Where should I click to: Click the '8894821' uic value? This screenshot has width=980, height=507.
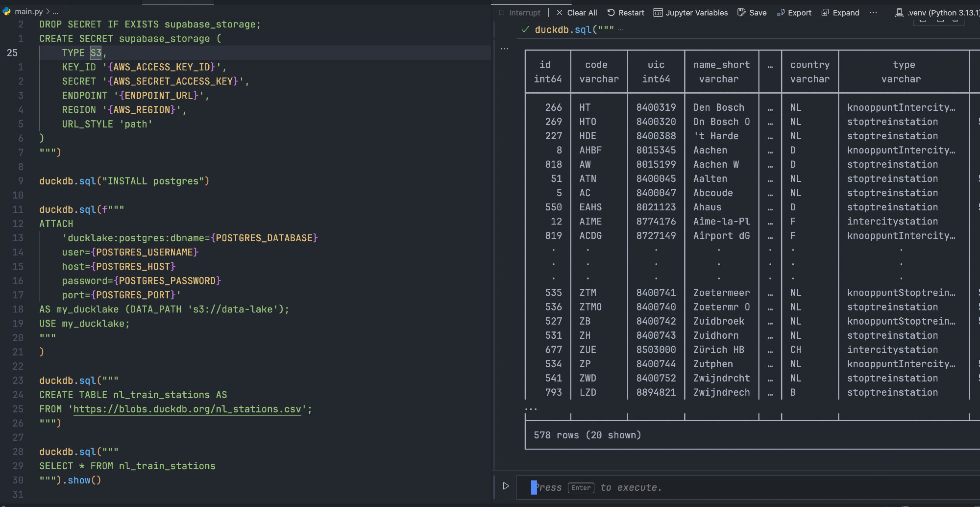[656, 392]
